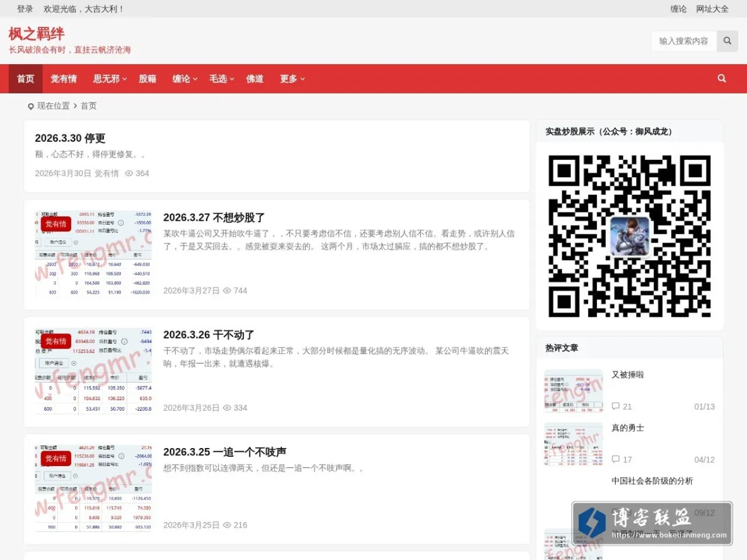The width and height of the screenshot is (747, 560).
Task: Click thumbnail of 2026.3.26 post
Action: point(93,371)
